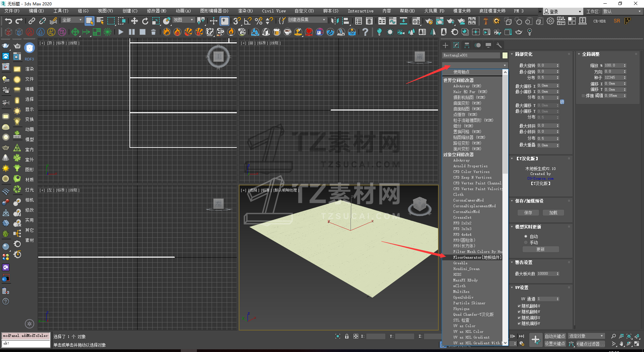This screenshot has height=352, width=644.
Task: Open the 全部 selection filter dropdown
Action: pyautogui.click(x=72, y=20)
